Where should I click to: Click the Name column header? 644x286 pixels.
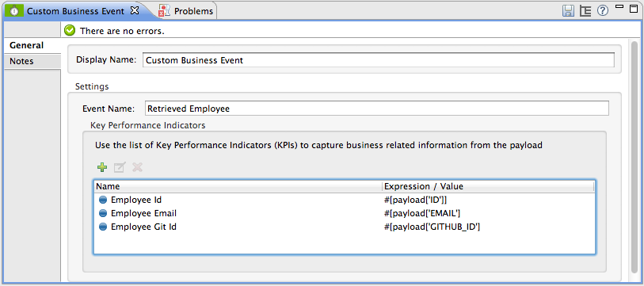(x=238, y=186)
